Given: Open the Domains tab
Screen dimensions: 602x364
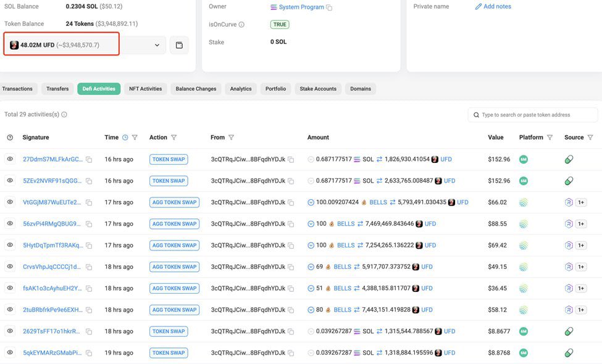Looking at the screenshot, I should [361, 89].
